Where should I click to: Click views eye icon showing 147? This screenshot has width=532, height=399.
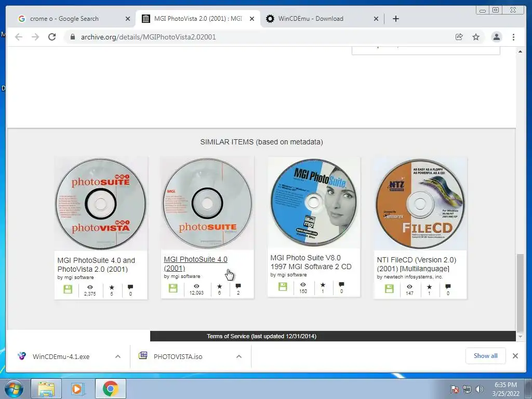click(x=409, y=287)
